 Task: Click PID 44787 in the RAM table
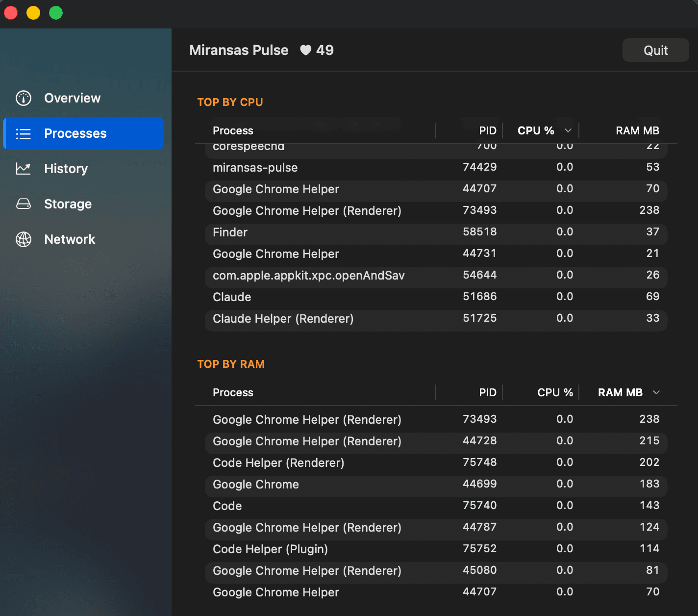480,527
